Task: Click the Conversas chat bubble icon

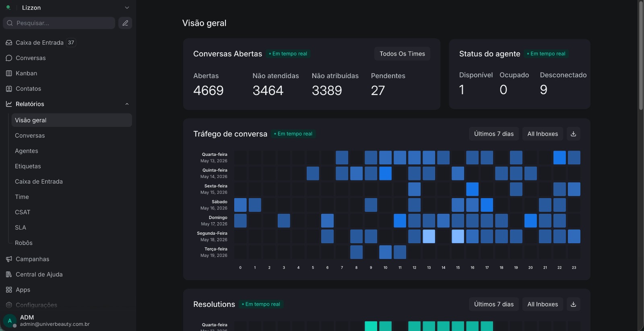Action: [x=9, y=58]
